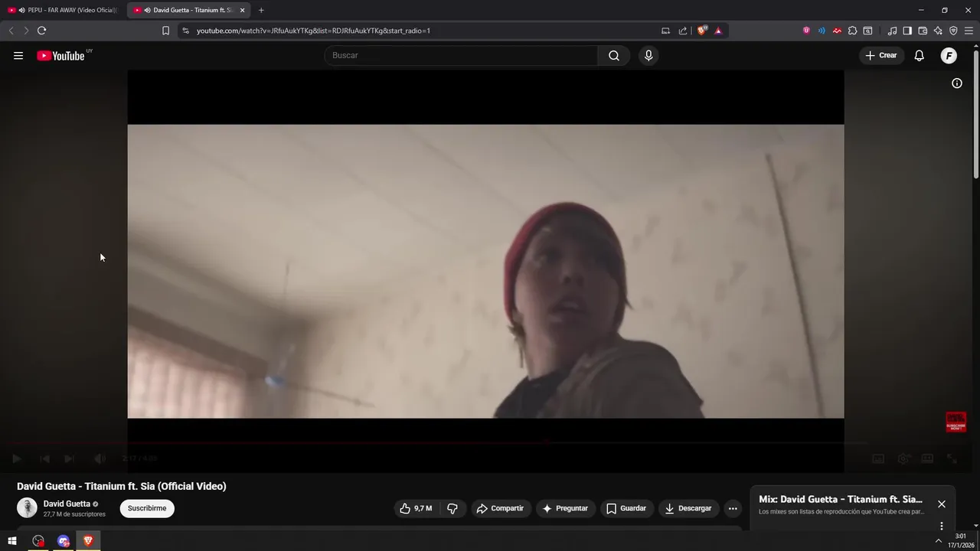
Task: Toggle subtitles in the player
Action: click(878, 458)
